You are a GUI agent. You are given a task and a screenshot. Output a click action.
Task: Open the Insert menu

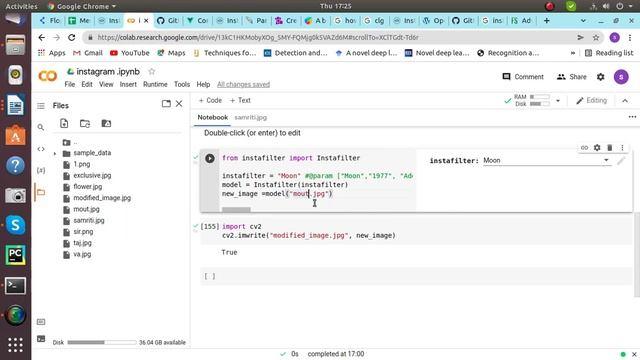(128, 84)
